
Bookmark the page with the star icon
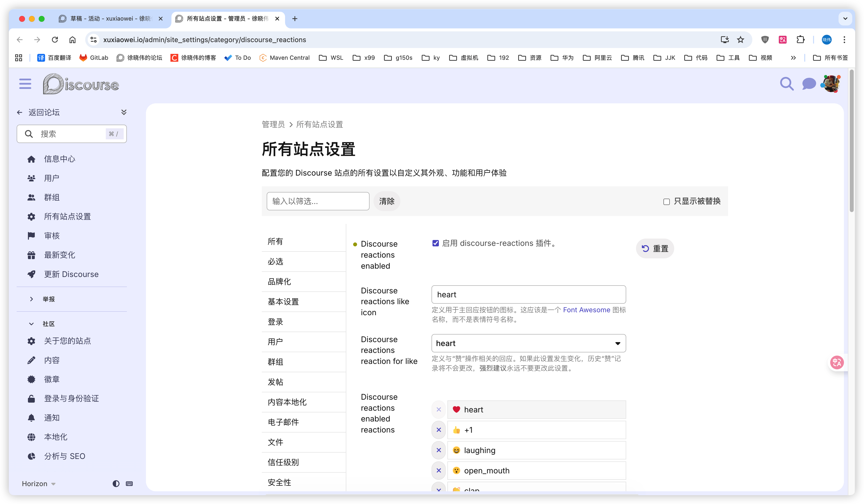point(741,40)
